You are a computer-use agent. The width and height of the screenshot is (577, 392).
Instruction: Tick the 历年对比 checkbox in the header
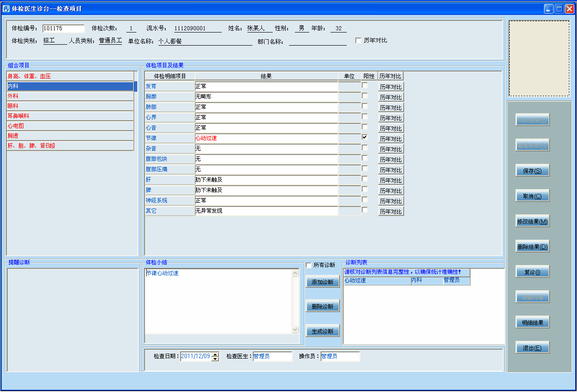point(358,41)
